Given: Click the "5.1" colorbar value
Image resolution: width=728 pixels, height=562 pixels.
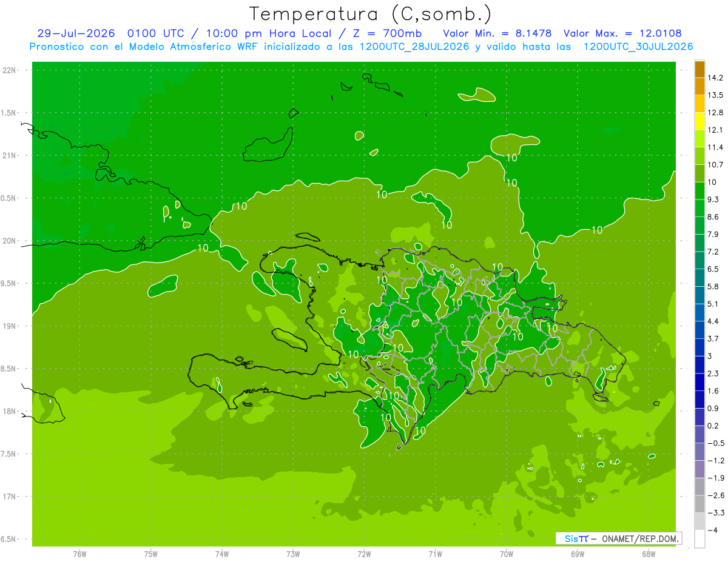Looking at the screenshot, I should (713, 304).
